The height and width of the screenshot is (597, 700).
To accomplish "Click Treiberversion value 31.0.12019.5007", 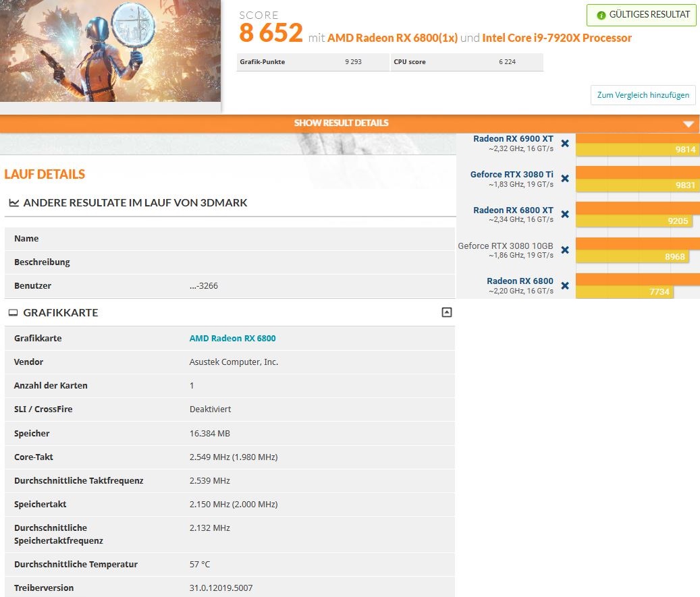I will pos(221,588).
